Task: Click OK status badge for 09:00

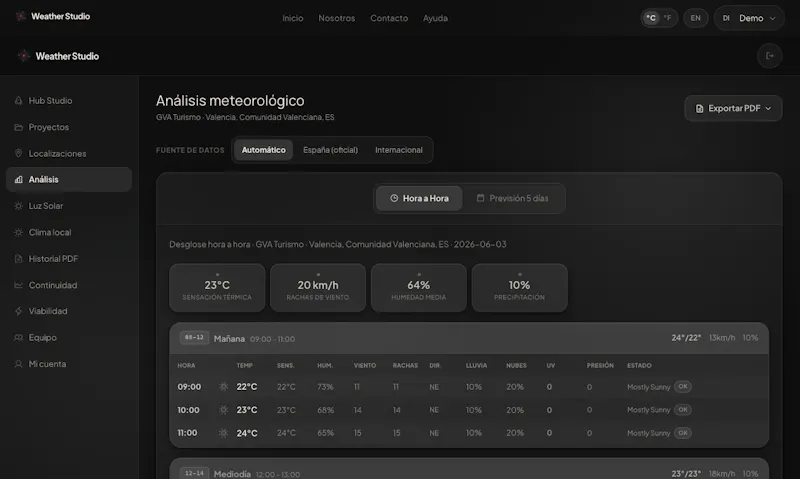Action: 683,387
